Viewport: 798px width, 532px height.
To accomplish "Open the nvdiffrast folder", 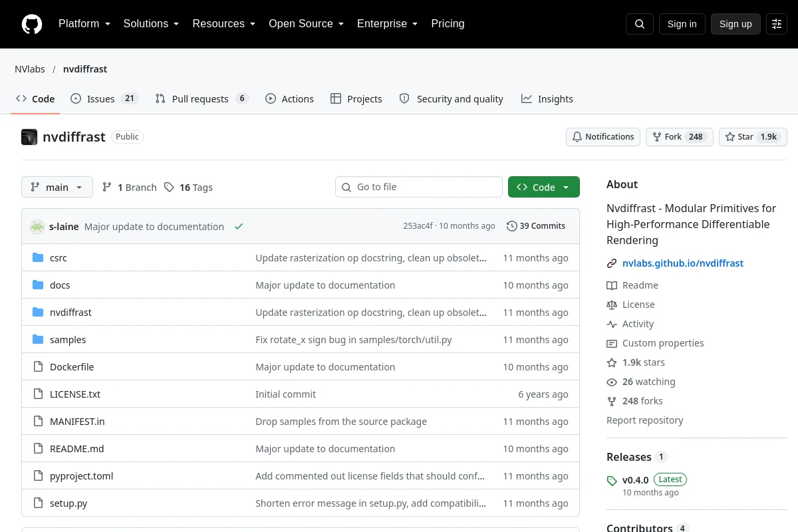I will [70, 313].
